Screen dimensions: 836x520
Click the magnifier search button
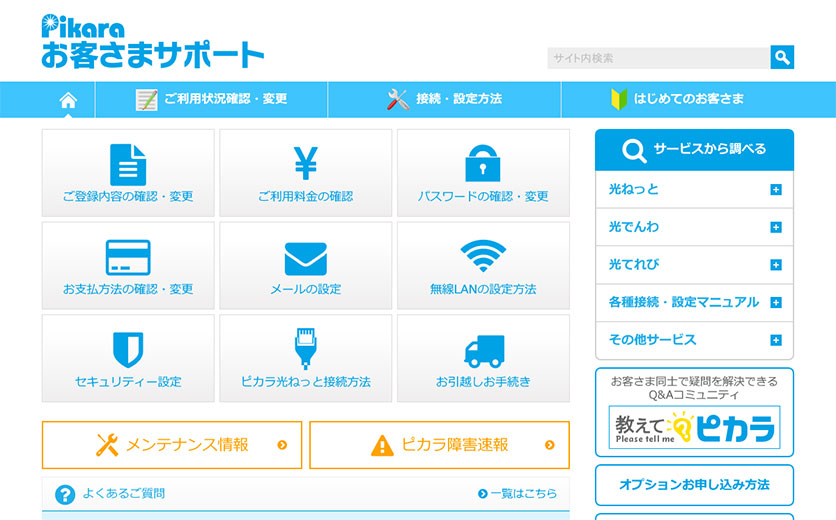[x=782, y=57]
